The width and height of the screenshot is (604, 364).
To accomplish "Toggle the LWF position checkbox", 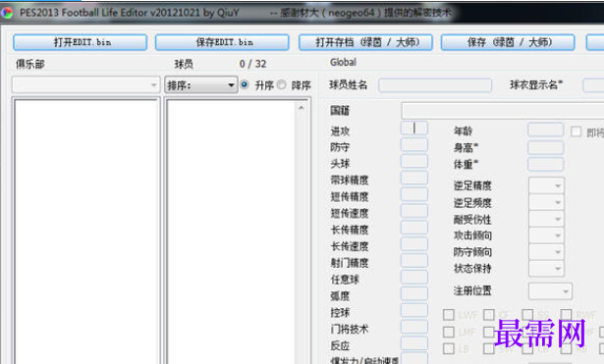I will (449, 315).
